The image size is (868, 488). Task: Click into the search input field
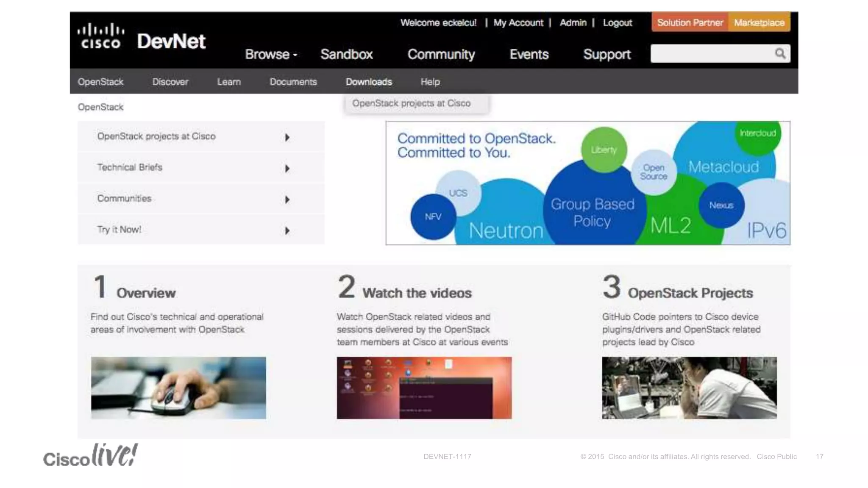[712, 54]
